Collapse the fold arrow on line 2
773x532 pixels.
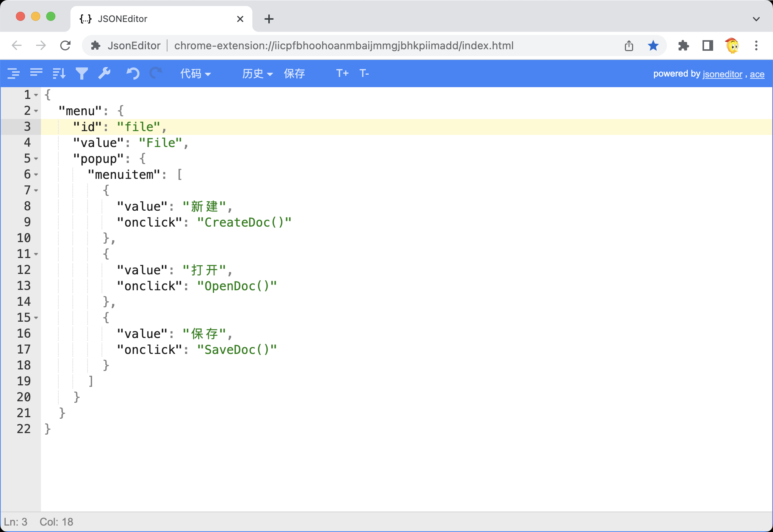tap(36, 111)
